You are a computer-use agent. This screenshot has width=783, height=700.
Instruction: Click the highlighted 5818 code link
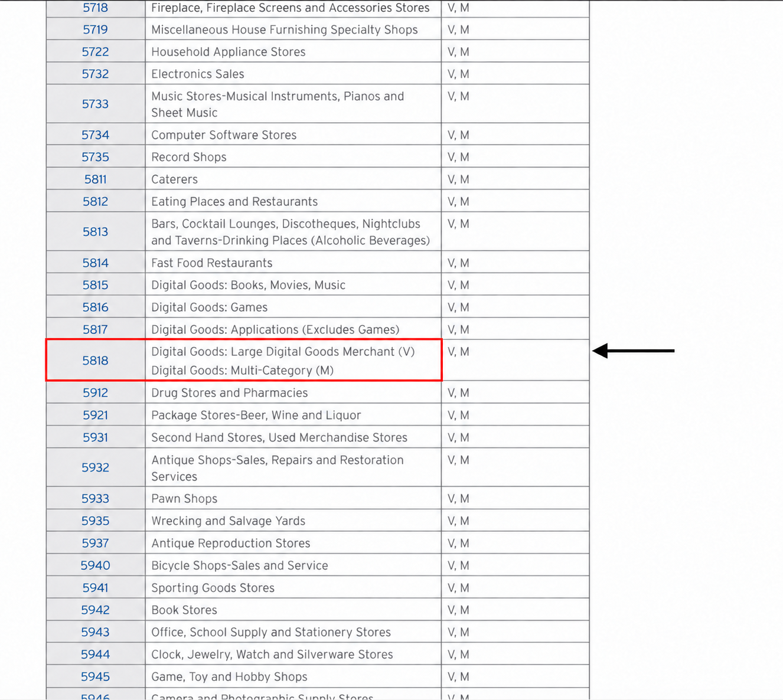pyautogui.click(x=95, y=361)
